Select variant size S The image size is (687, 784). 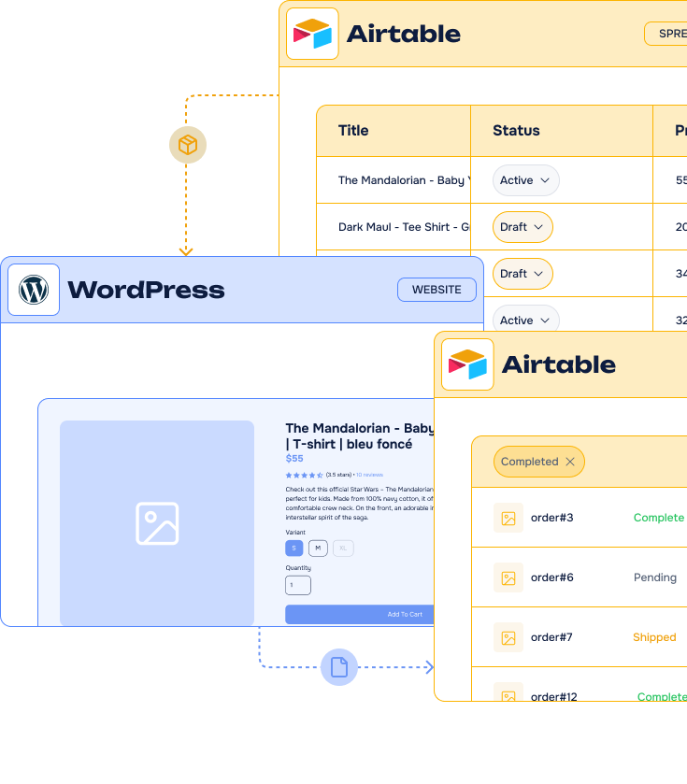(294, 548)
